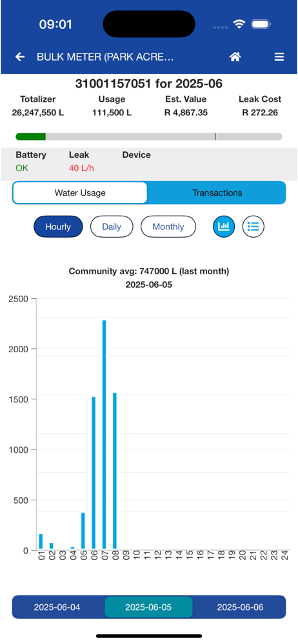Viewport: 298px width, 644px height.
Task: Tap the Wi-Fi status icon
Action: tap(239, 24)
